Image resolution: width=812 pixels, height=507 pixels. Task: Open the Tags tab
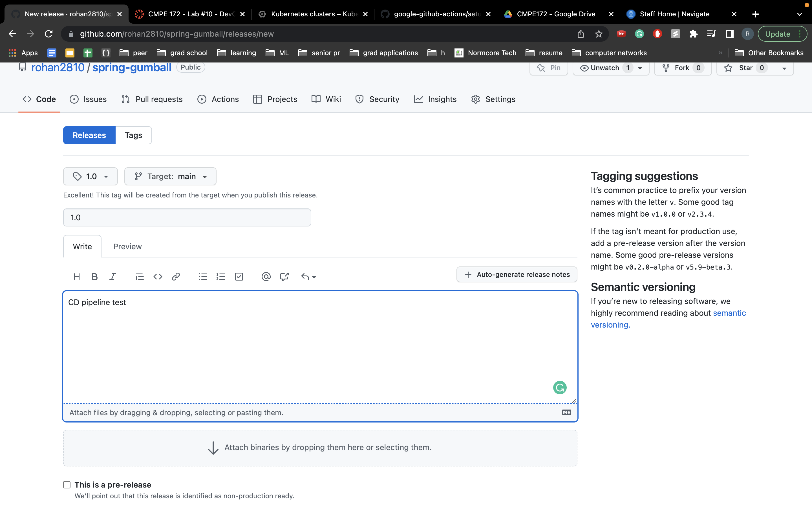coord(133,135)
